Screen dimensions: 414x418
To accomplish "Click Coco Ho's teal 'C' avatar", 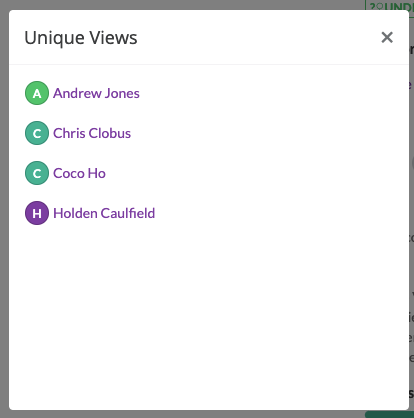I will click(x=37, y=173).
